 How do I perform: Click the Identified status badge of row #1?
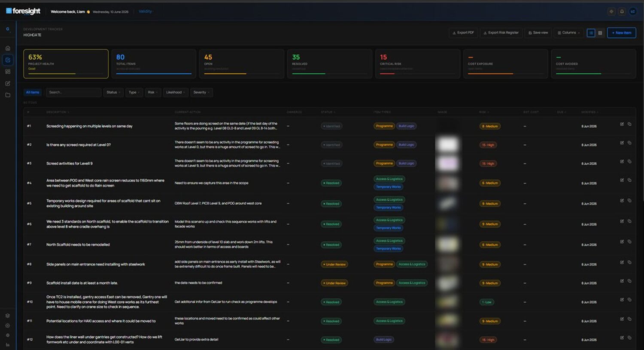tap(331, 126)
